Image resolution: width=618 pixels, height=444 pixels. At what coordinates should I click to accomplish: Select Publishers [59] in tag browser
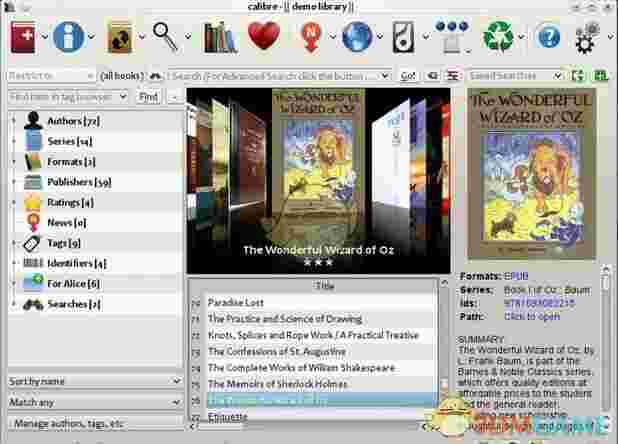click(79, 182)
